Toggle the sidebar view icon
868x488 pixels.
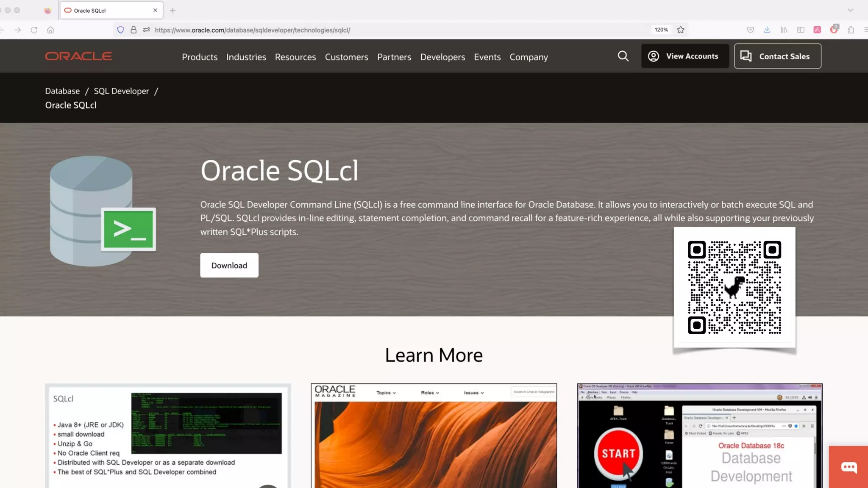click(x=800, y=30)
